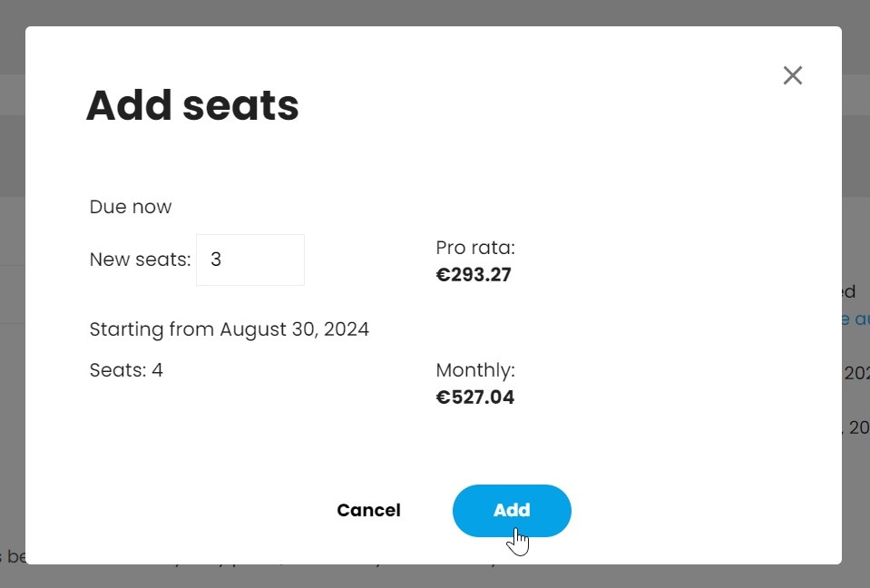Click the Seats: 4 summary text

pyautogui.click(x=126, y=370)
